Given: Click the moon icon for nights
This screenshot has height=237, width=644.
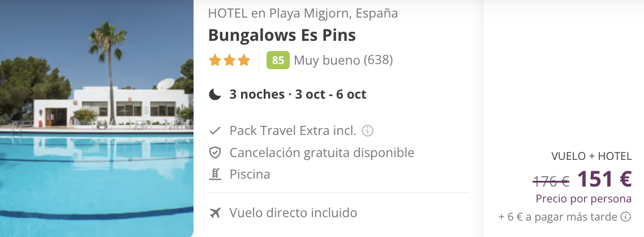Looking at the screenshot, I should coord(215,95).
